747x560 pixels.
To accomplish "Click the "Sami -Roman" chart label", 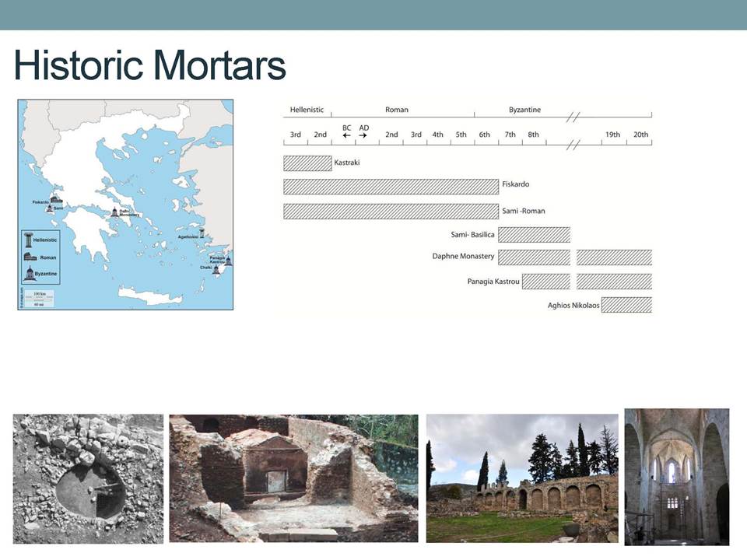I will [524, 211].
